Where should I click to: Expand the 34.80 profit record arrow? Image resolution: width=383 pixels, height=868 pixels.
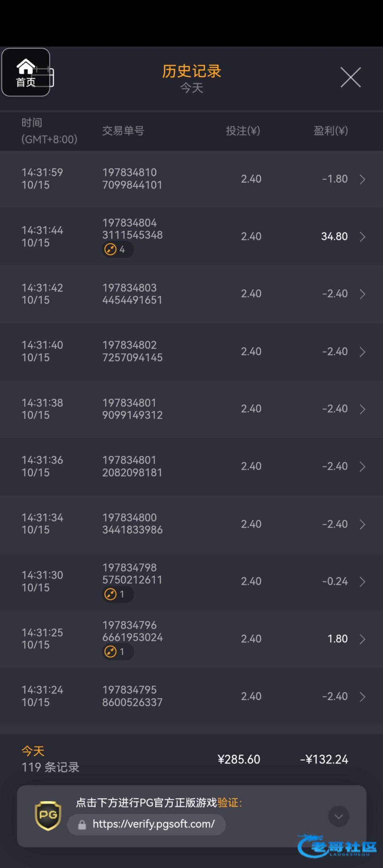(x=362, y=237)
